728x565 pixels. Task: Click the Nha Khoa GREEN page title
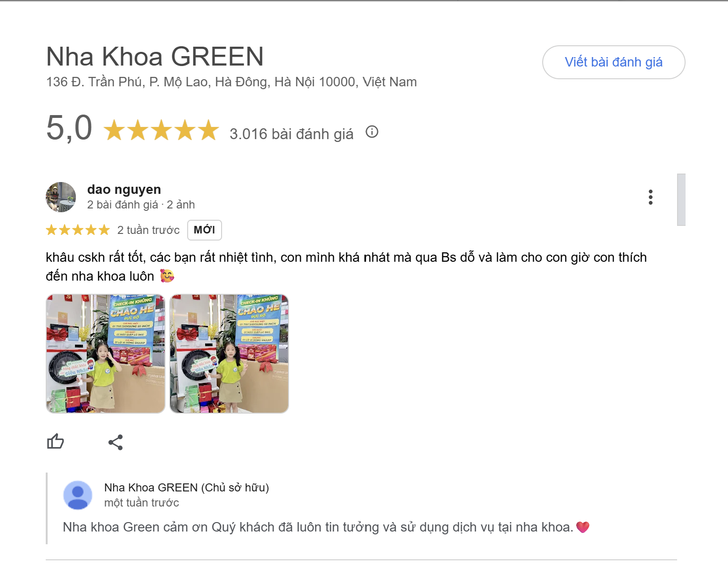tap(155, 57)
